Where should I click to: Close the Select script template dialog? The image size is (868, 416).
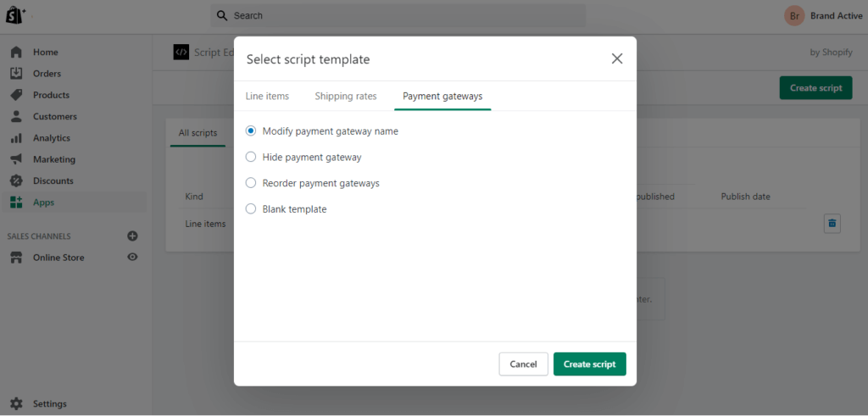tap(617, 58)
